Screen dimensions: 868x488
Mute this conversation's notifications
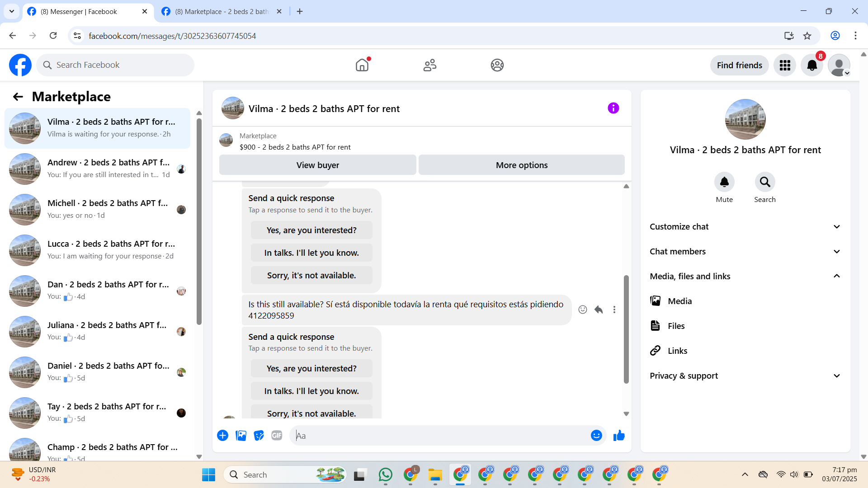pyautogui.click(x=724, y=182)
